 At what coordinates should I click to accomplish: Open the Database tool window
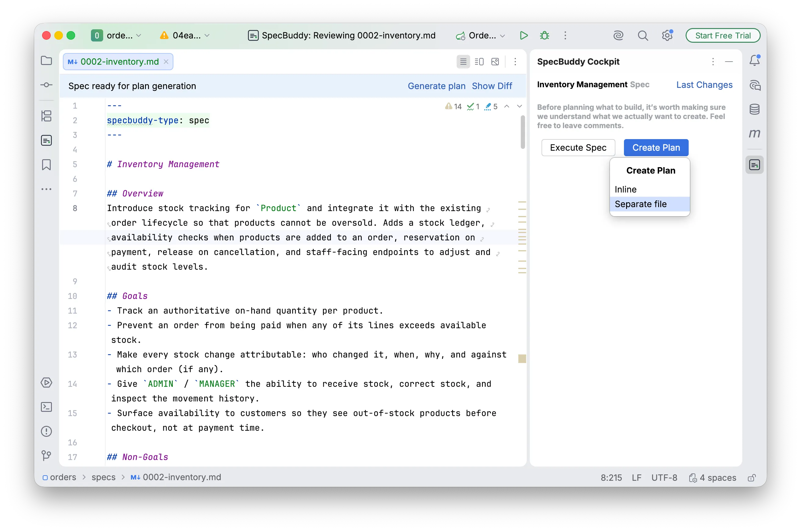[755, 109]
